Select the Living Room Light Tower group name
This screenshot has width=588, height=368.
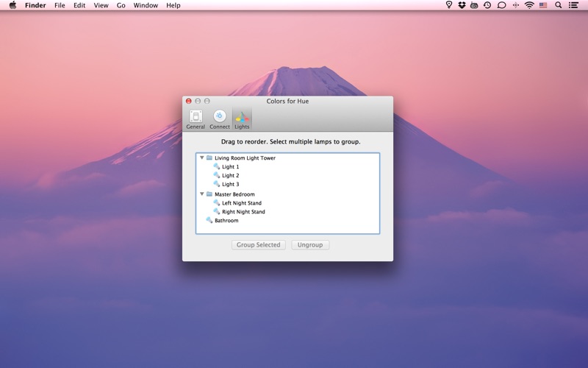[x=245, y=158]
